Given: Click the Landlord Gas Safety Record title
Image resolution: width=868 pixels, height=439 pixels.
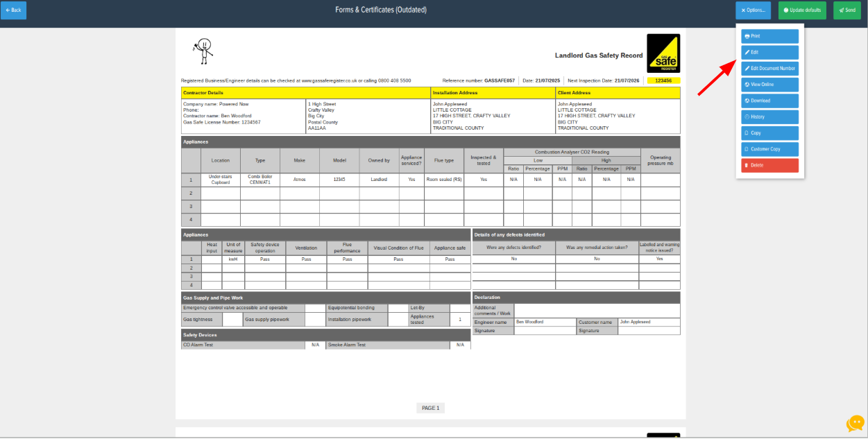Looking at the screenshot, I should click(x=598, y=55).
